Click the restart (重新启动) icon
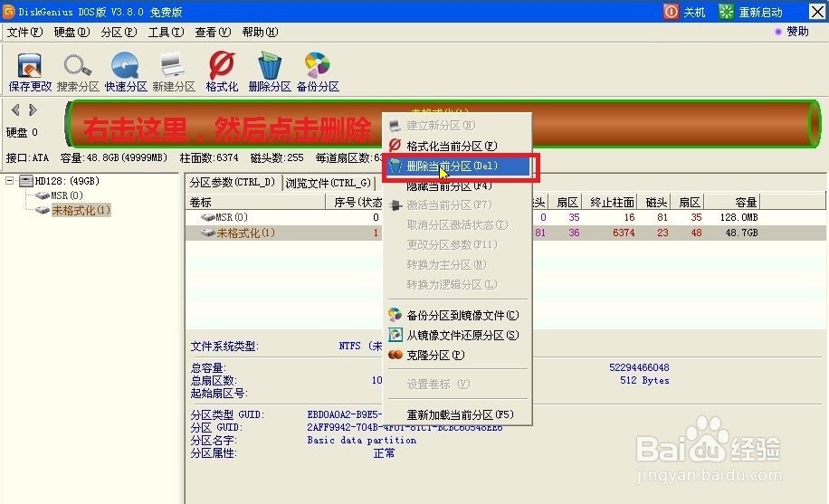Viewport: 829px width, 504px height. (727, 12)
